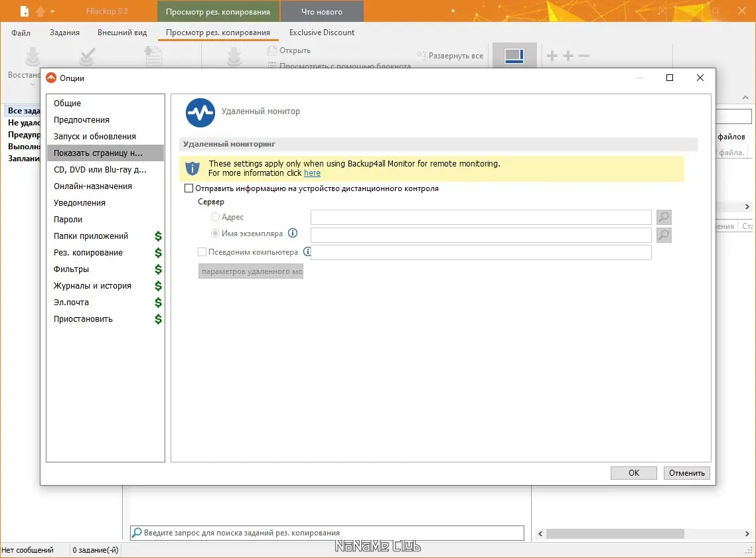The width and height of the screenshot is (756, 558).
Task: Click dollar icon next to Журналы и история
Action: 158,286
